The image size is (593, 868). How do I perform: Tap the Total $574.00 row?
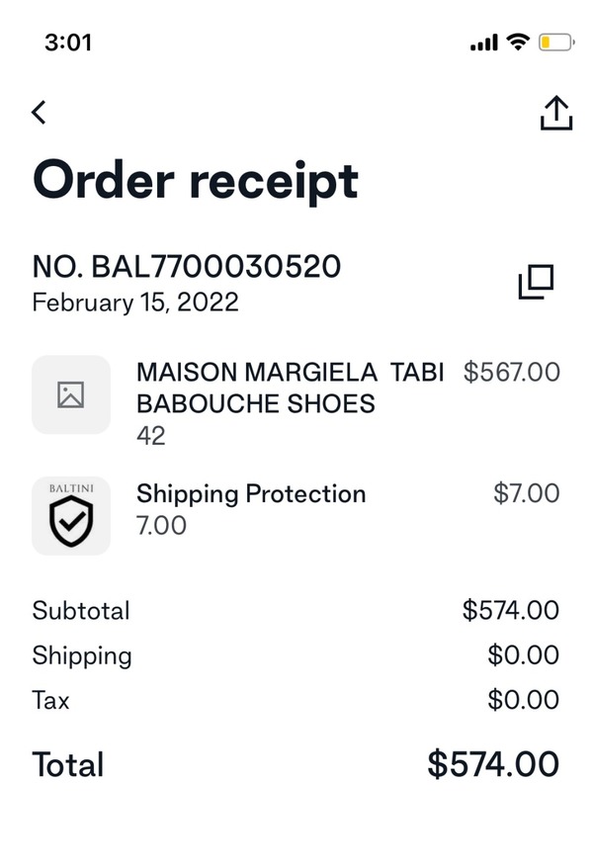296,763
